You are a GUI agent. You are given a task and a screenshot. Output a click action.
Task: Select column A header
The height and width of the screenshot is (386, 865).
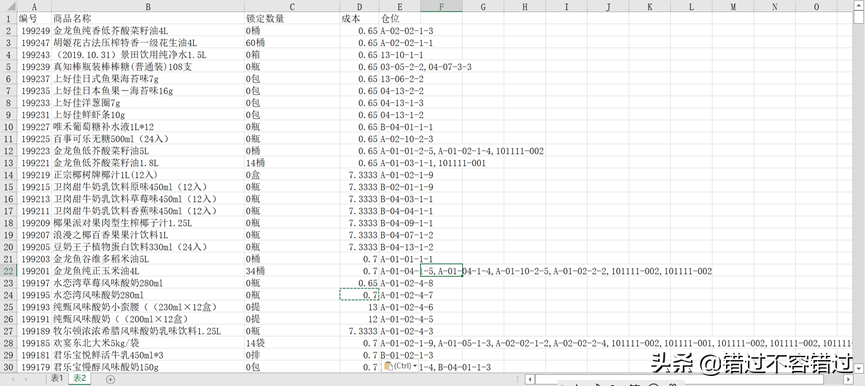(x=34, y=6)
